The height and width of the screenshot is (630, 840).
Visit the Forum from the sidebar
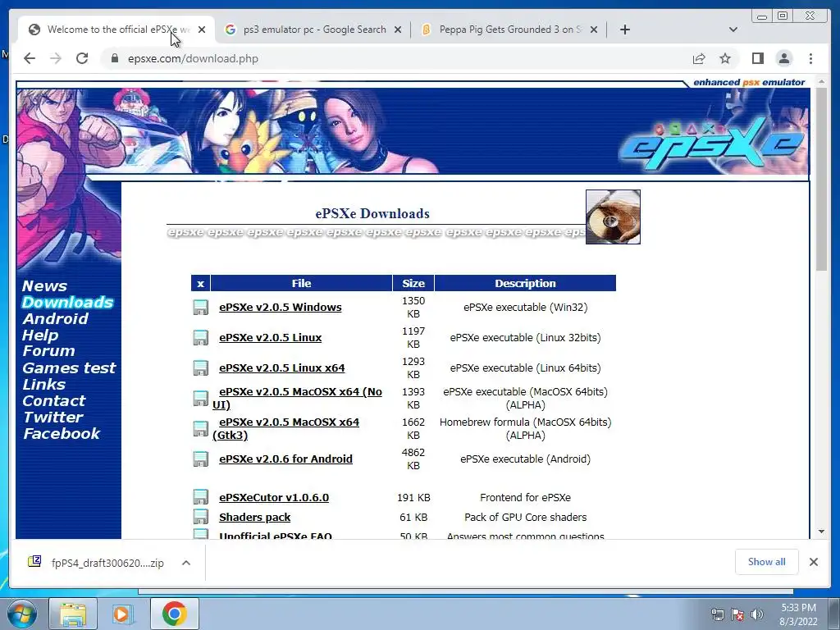(48, 351)
